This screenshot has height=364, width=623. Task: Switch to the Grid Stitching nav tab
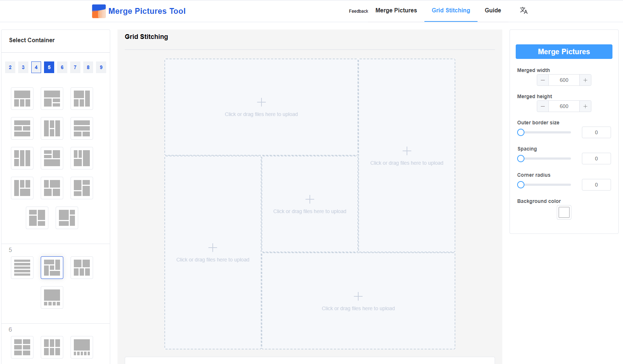tap(451, 11)
